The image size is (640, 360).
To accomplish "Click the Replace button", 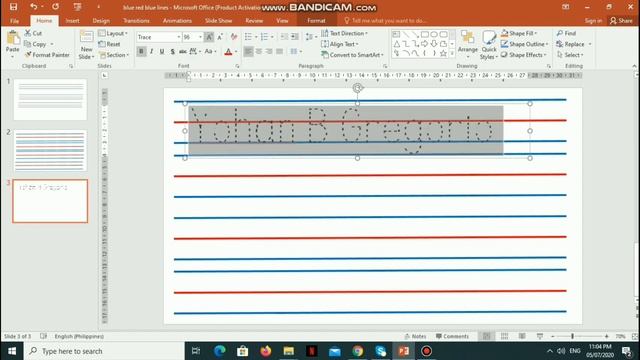I will pos(571,44).
